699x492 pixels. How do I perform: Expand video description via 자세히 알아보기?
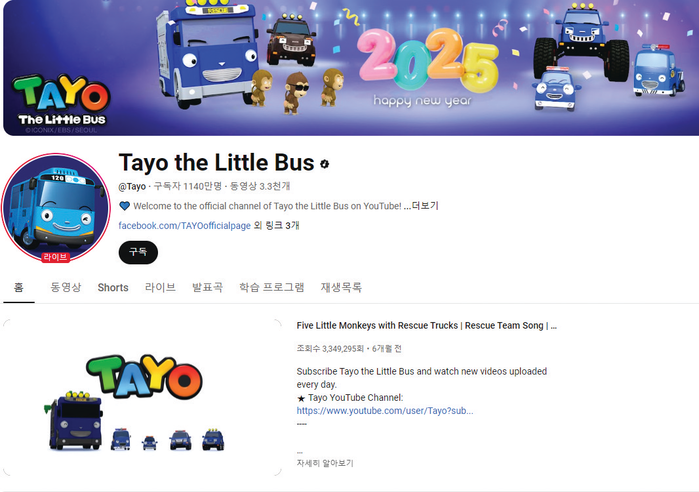point(325,463)
